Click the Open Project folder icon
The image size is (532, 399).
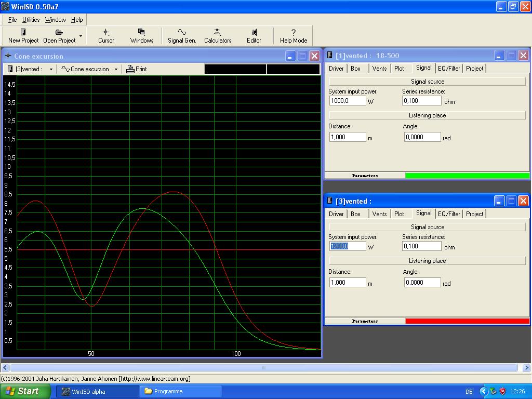pyautogui.click(x=59, y=33)
